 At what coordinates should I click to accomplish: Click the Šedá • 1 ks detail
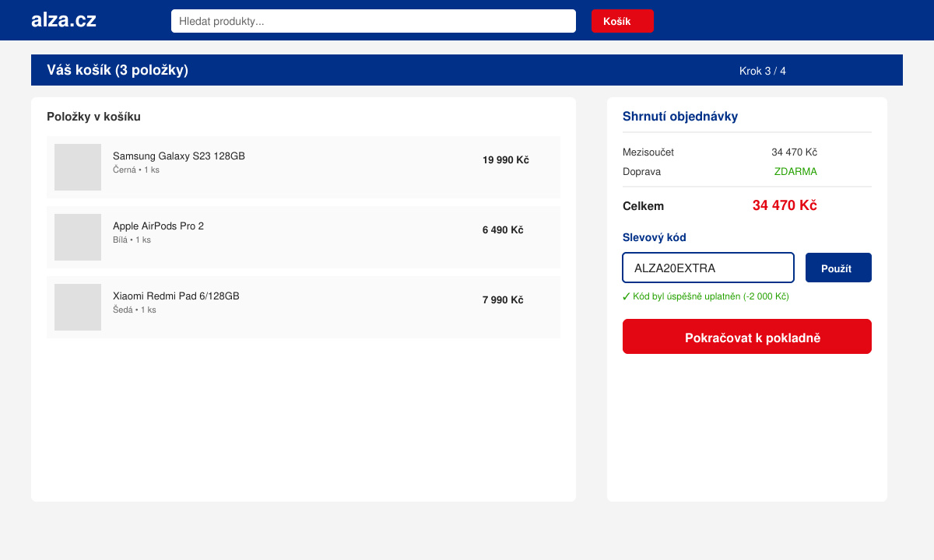135,310
